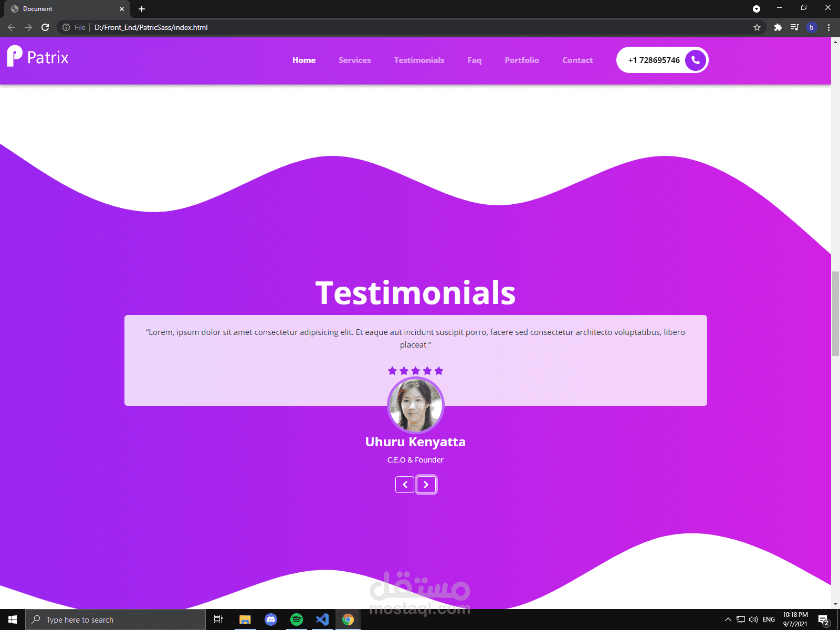The image size is (840, 630).
Task: Open the Windows Start menu
Action: [x=13, y=619]
